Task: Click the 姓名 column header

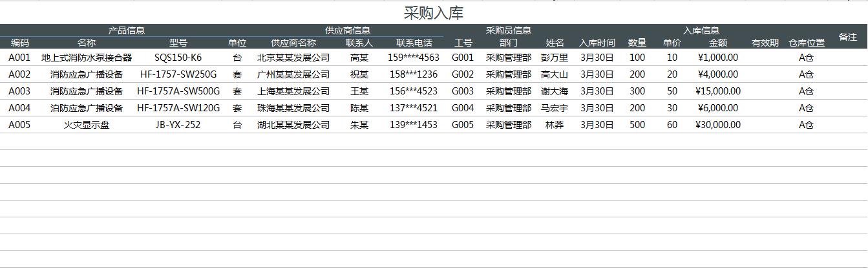Action: point(555,43)
